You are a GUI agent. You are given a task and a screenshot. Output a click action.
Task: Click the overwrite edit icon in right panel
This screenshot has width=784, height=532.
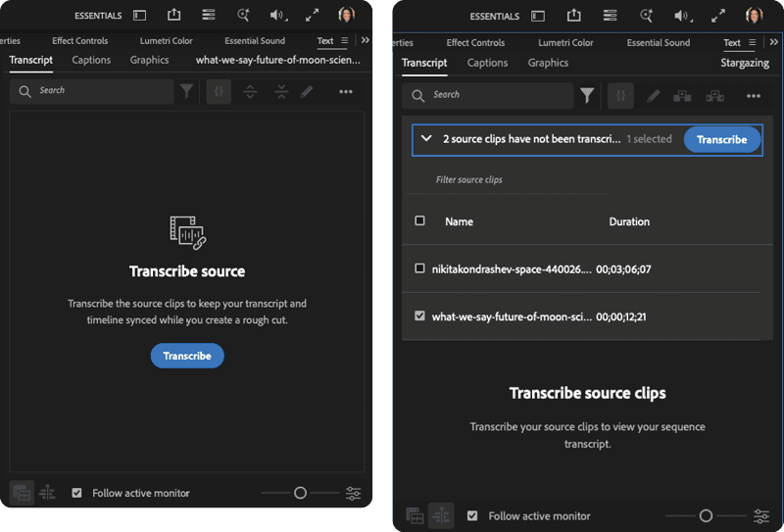click(714, 95)
